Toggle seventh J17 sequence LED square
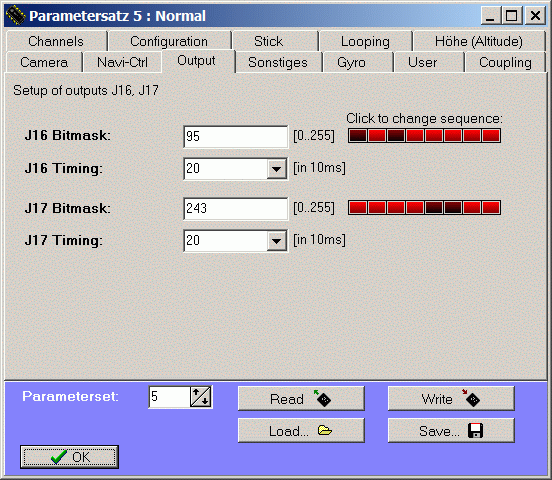 472,208
